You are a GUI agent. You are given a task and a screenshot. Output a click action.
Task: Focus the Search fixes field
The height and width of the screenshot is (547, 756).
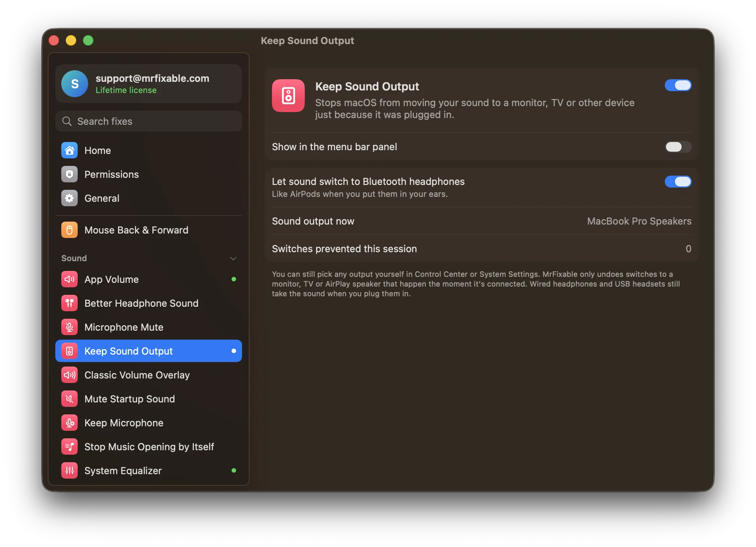[x=149, y=121]
